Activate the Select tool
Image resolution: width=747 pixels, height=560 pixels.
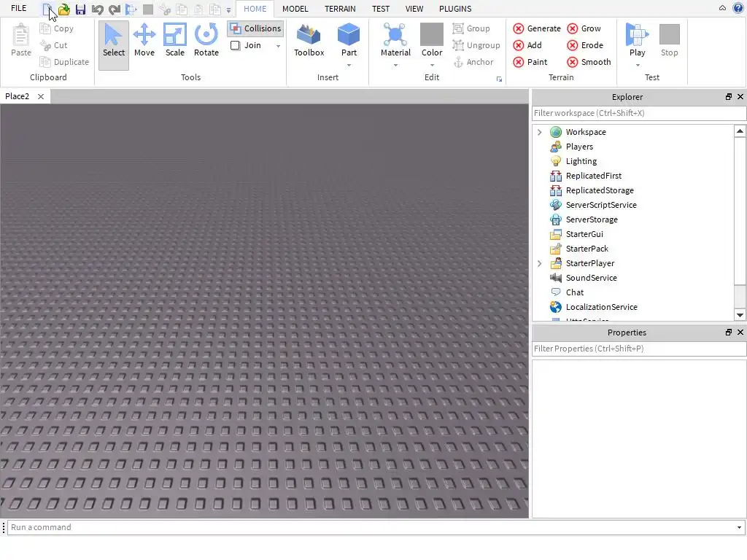point(114,45)
